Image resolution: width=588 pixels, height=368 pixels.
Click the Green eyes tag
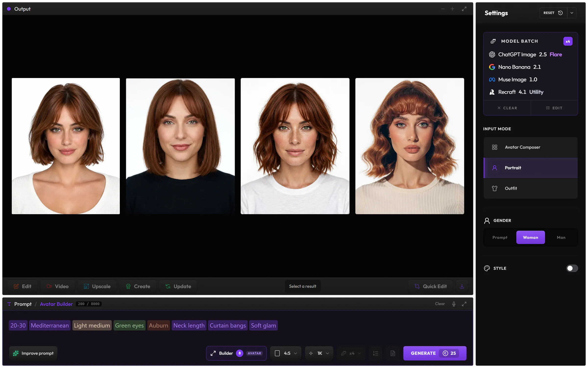[129, 326]
